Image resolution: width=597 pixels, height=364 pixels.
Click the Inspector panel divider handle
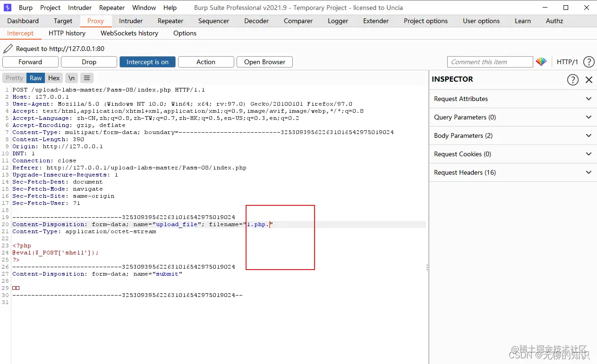[x=427, y=267]
